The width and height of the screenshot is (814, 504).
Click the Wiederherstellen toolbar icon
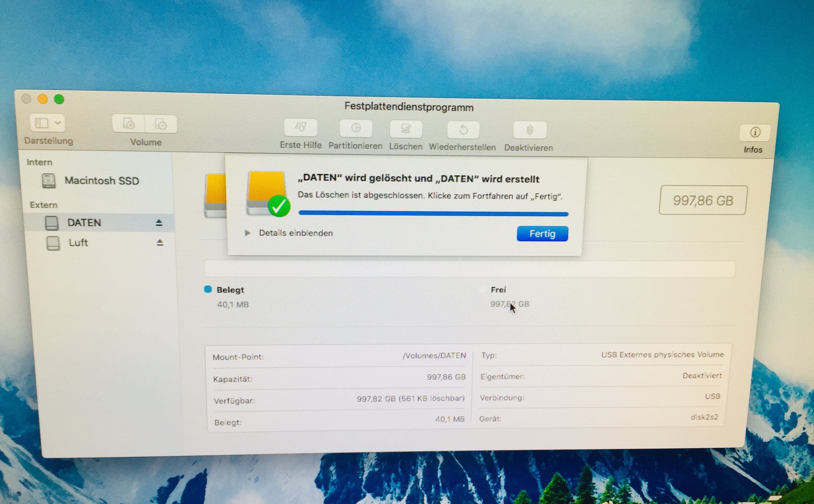point(463,130)
